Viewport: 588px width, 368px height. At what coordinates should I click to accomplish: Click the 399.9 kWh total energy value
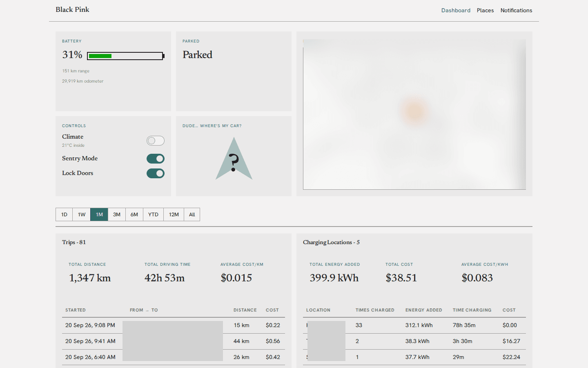(334, 278)
